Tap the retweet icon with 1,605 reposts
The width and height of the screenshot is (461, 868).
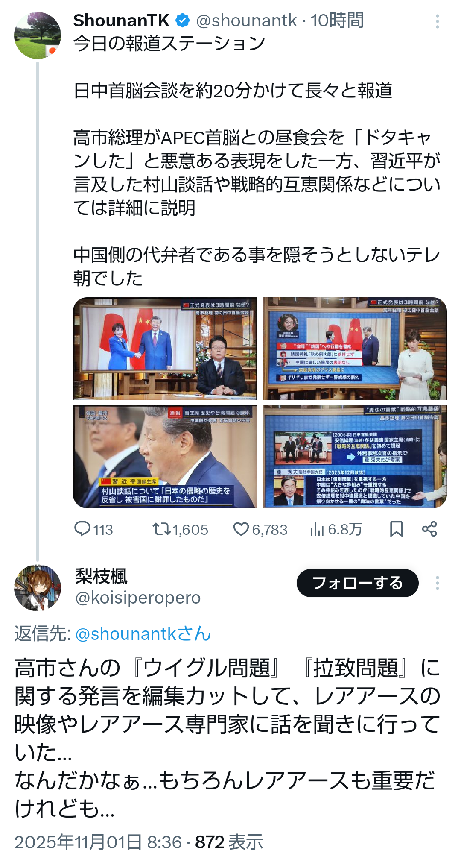coord(162,529)
